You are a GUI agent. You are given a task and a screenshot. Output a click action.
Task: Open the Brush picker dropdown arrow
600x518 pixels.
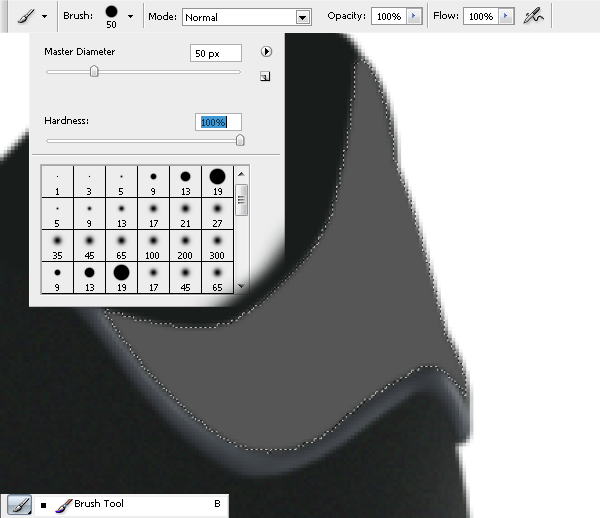point(130,16)
